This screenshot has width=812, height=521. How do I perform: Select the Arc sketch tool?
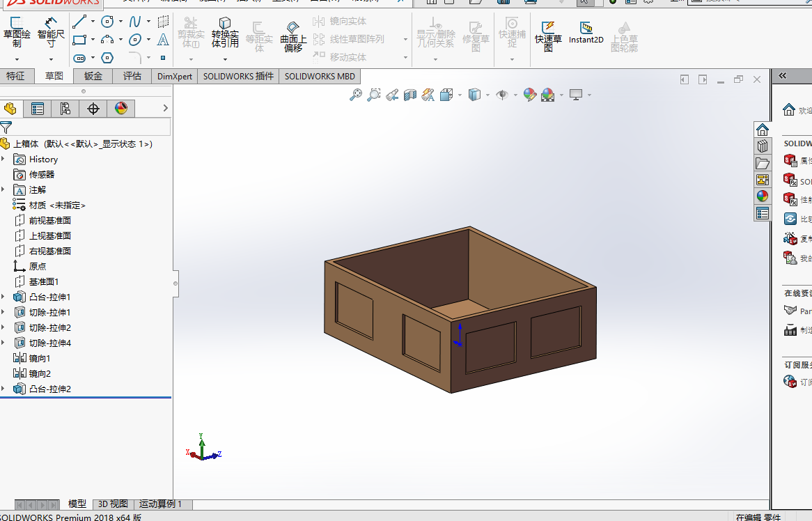click(x=107, y=40)
